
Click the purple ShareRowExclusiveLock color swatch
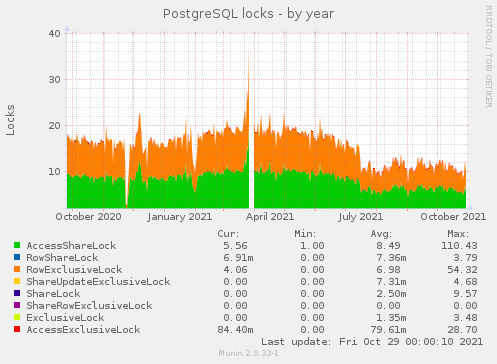click(17, 305)
